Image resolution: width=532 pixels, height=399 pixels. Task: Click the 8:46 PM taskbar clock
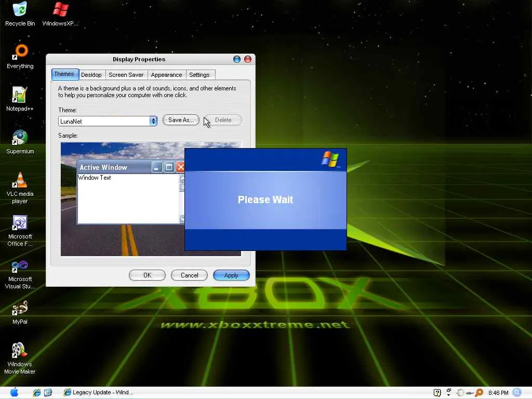tap(498, 393)
